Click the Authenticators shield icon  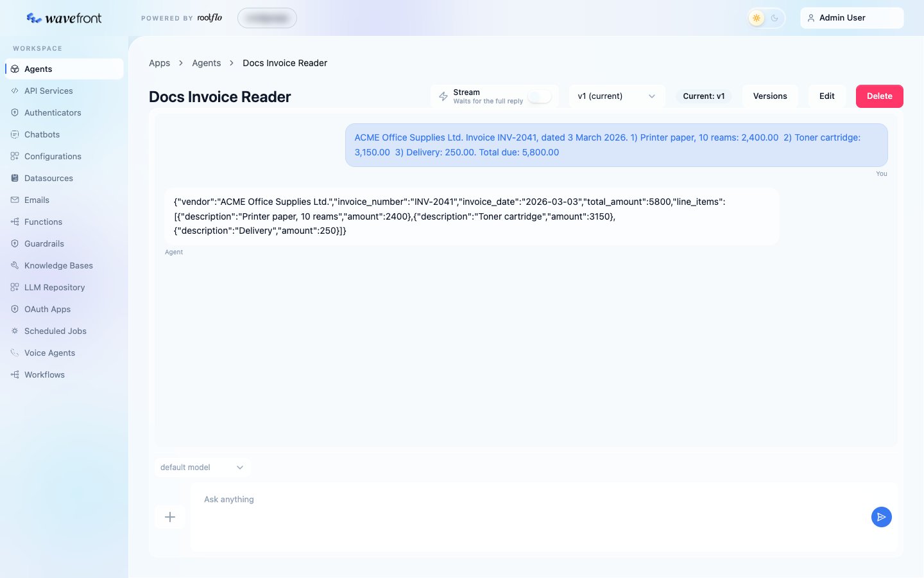coord(15,112)
